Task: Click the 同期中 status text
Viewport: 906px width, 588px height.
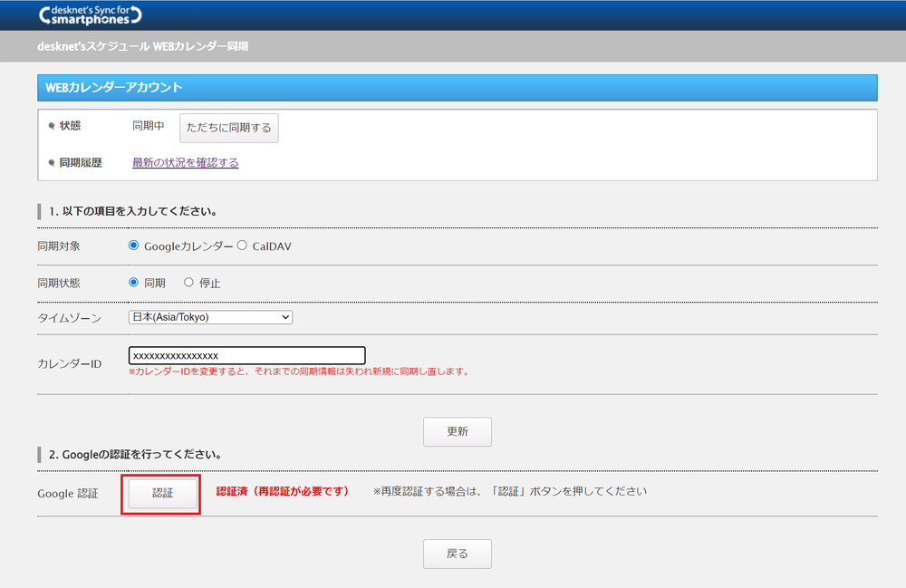Action: pos(149,126)
